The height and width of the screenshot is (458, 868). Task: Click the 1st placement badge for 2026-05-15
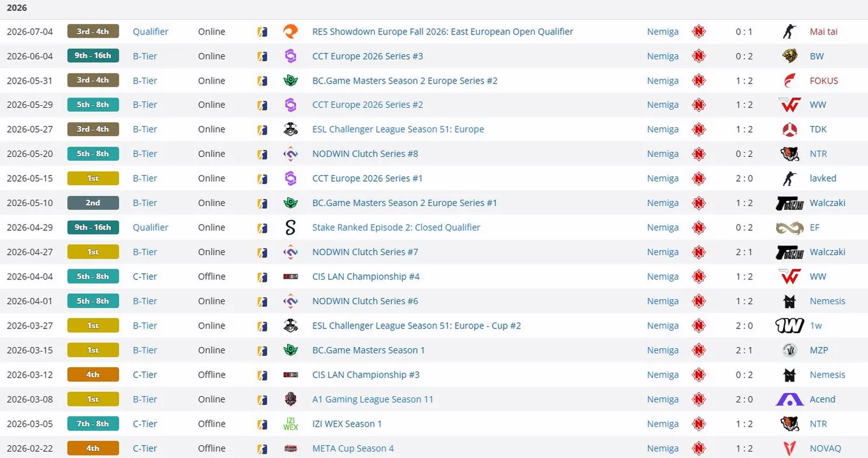click(x=93, y=179)
